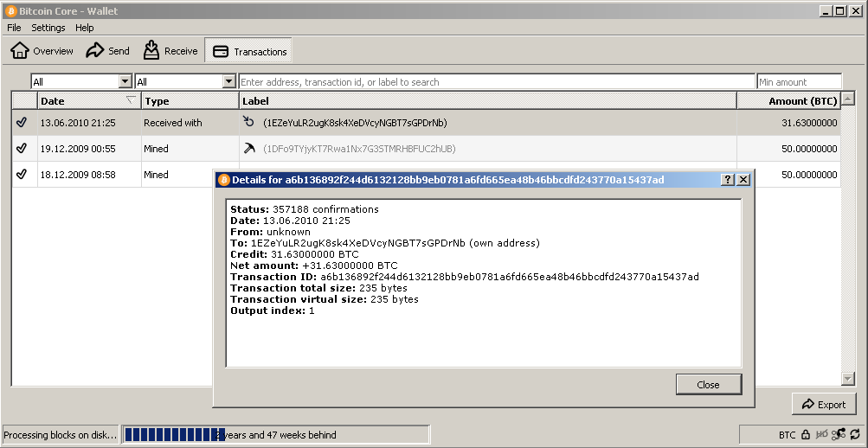The width and height of the screenshot is (868, 448).
Task: Click the Export button
Action: click(x=824, y=404)
